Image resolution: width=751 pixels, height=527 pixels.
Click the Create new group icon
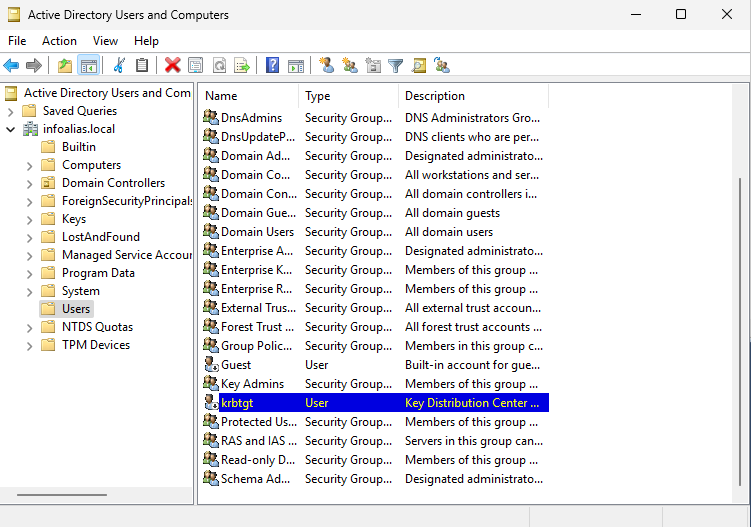[x=349, y=66]
